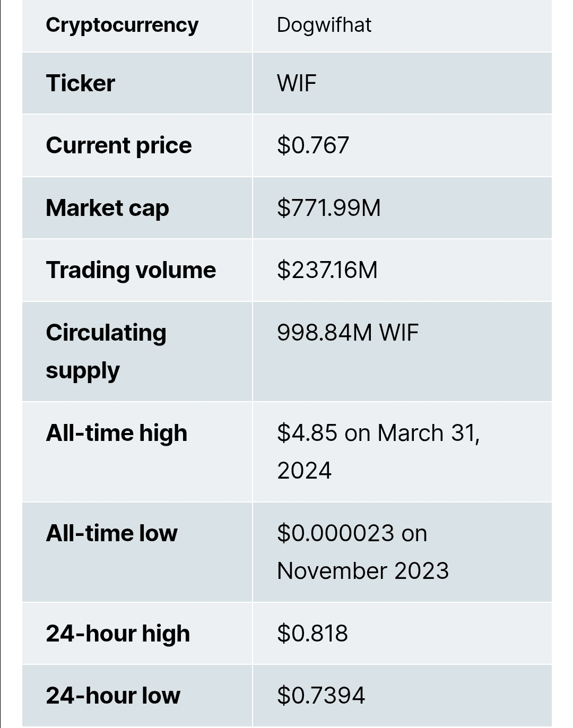Click the $4.85 on March 31 value
The width and height of the screenshot is (573, 728).
[x=378, y=452]
